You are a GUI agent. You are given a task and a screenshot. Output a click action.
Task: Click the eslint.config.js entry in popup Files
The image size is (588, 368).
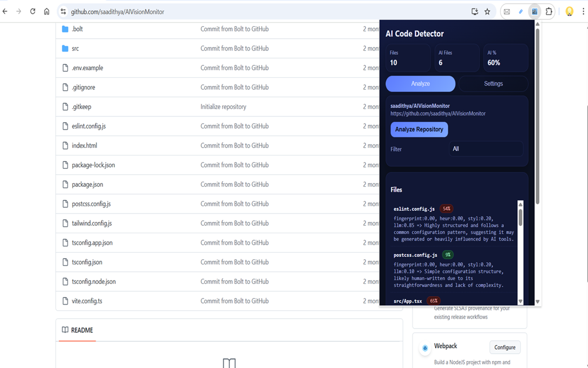coord(454,223)
